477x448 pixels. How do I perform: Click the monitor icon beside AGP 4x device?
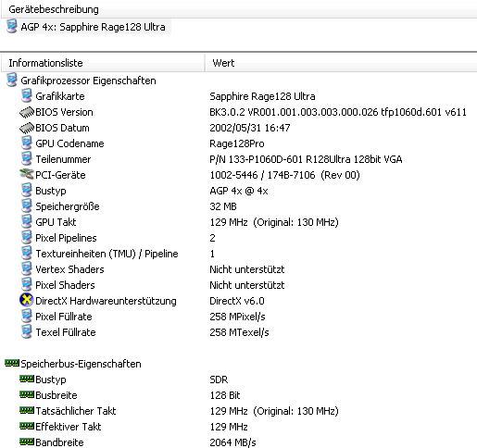12,26
